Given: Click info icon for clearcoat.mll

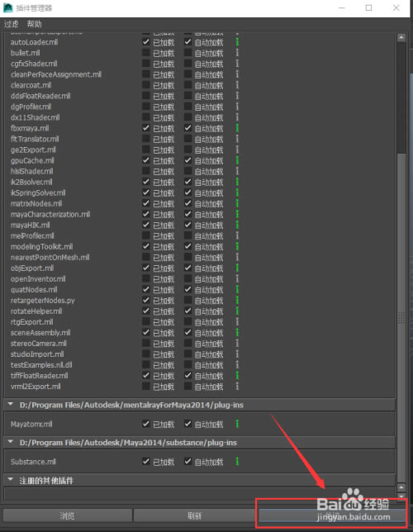Looking at the screenshot, I should pyautogui.click(x=237, y=85).
